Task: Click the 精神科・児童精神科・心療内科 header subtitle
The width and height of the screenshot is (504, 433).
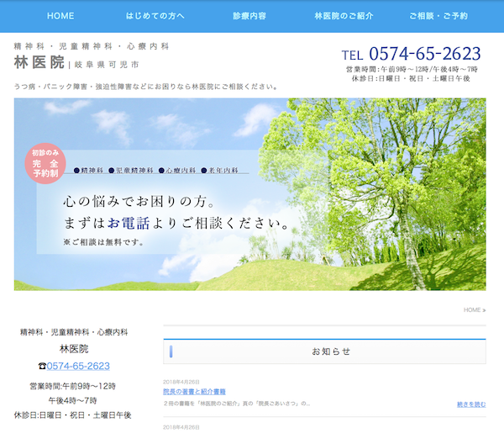Action: click(92, 46)
